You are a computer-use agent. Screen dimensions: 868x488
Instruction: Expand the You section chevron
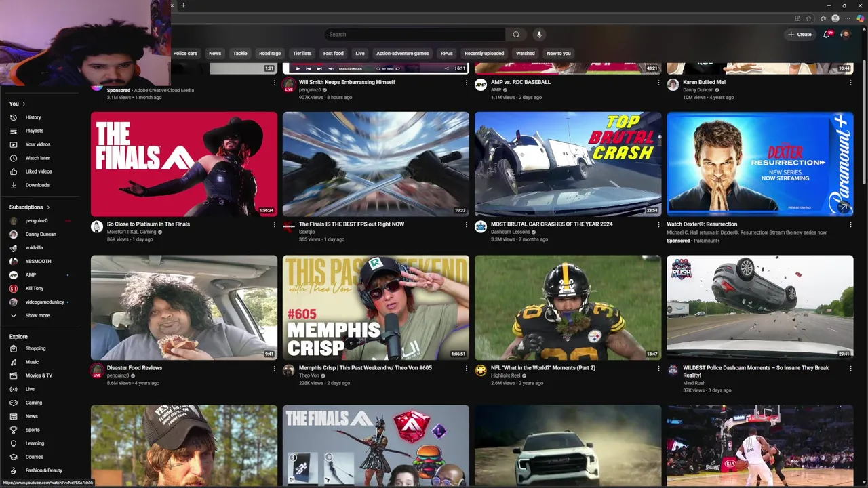pyautogui.click(x=24, y=104)
